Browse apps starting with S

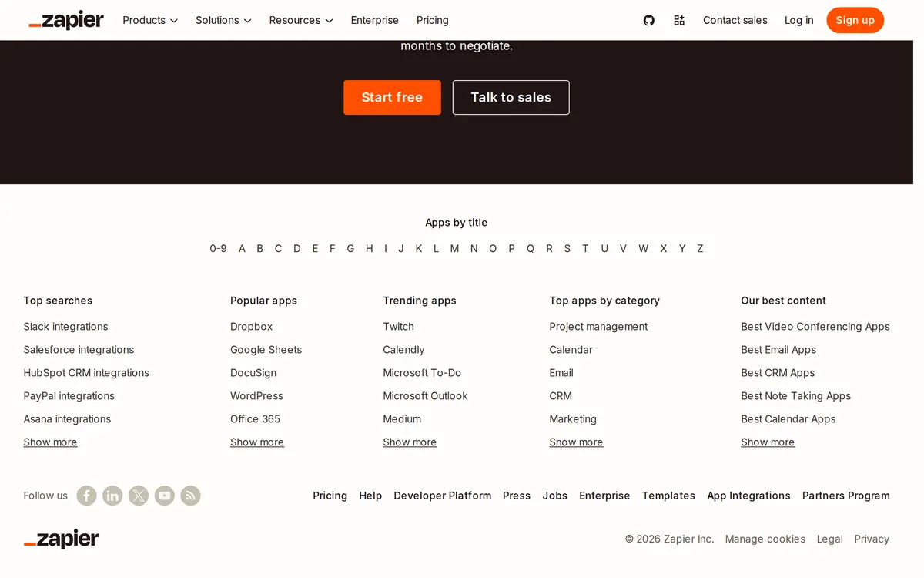point(567,248)
